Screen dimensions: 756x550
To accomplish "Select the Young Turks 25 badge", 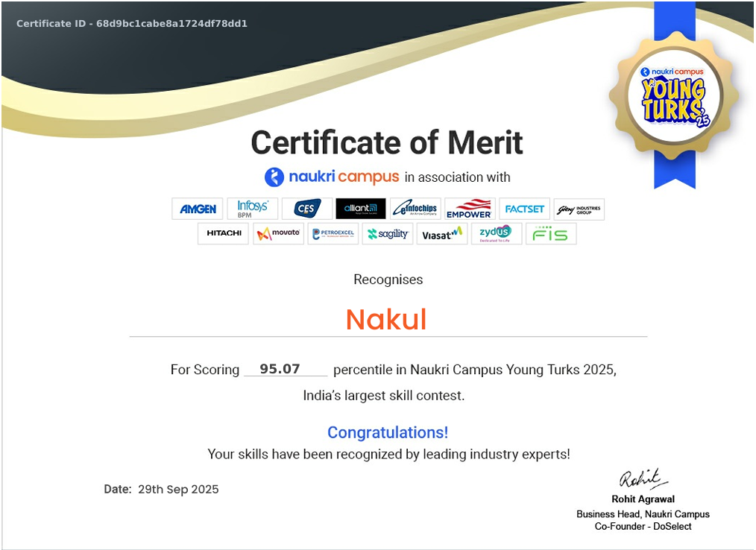I will point(673,97).
